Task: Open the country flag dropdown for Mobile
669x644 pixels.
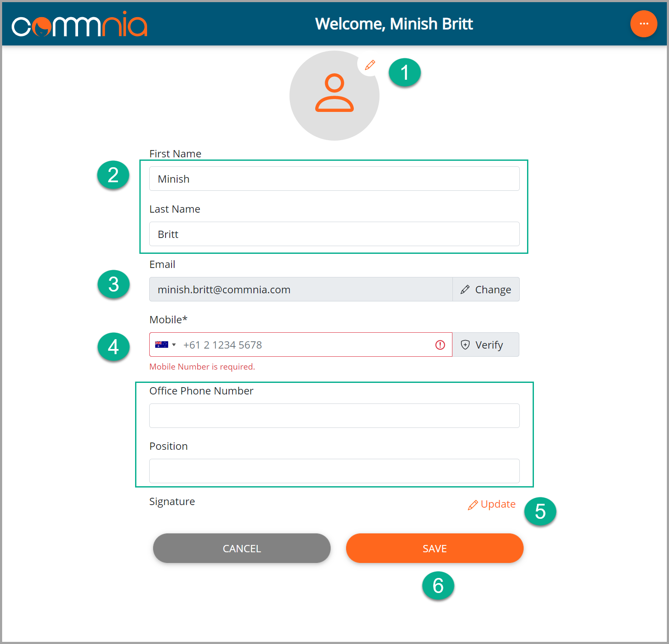Action: point(166,345)
